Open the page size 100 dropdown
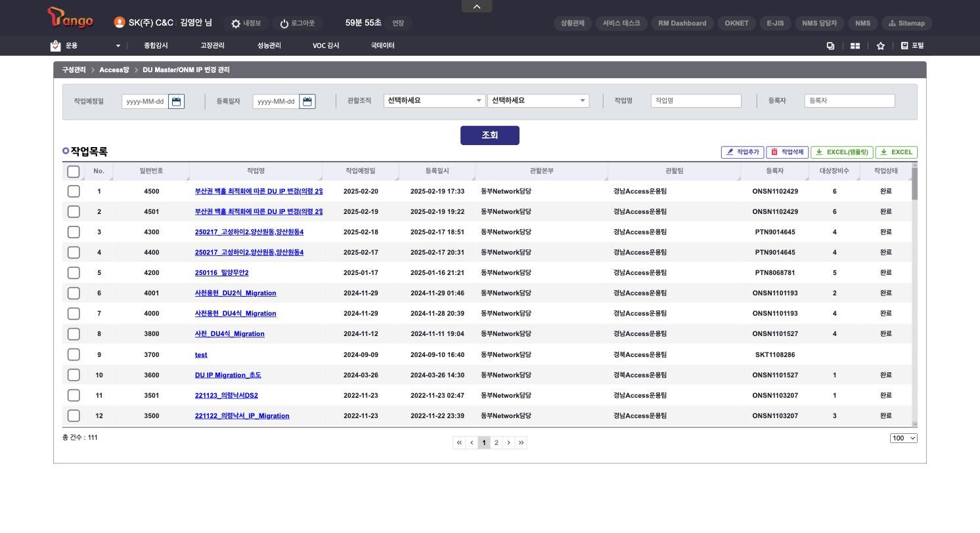The width and height of the screenshot is (980, 533). [903, 438]
